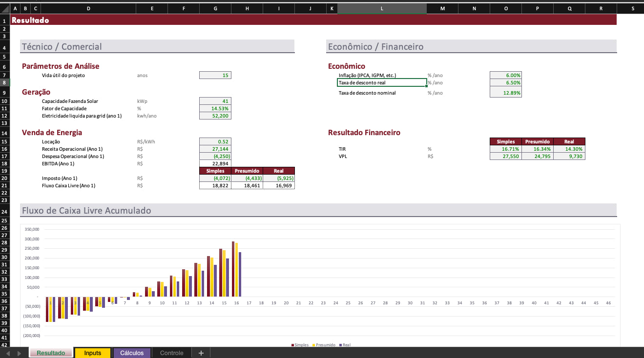This screenshot has width=644, height=358.
Task: Click the Real legend marker in chart
Action: (340, 345)
